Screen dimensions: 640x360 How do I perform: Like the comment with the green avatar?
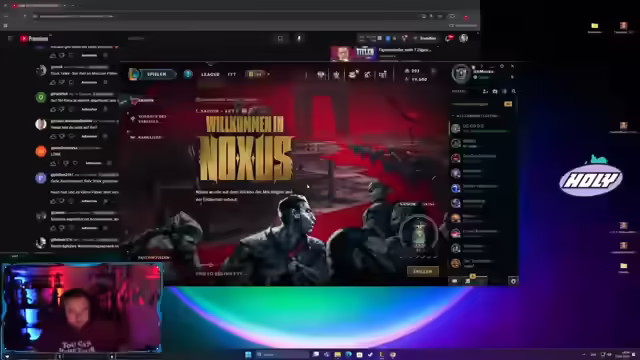click(x=53, y=109)
